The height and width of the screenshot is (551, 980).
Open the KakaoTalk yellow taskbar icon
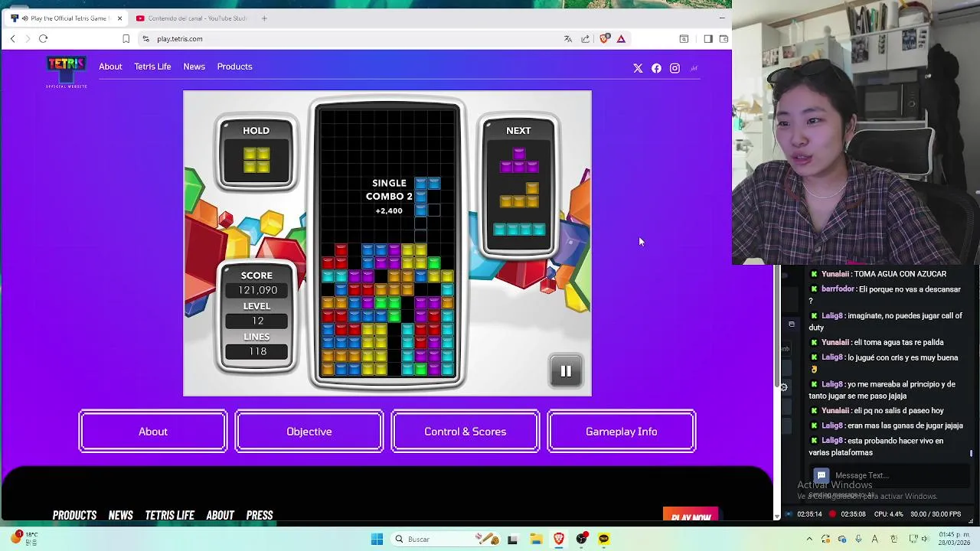tap(604, 540)
